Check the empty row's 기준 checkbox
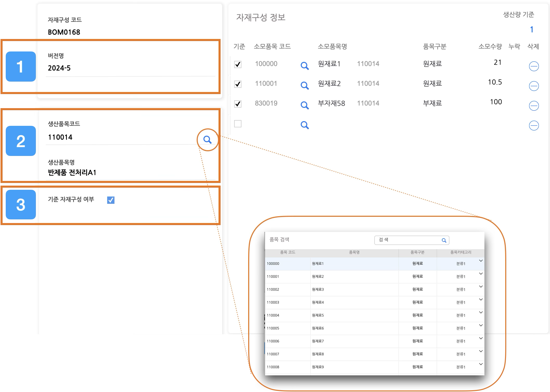 (238, 124)
